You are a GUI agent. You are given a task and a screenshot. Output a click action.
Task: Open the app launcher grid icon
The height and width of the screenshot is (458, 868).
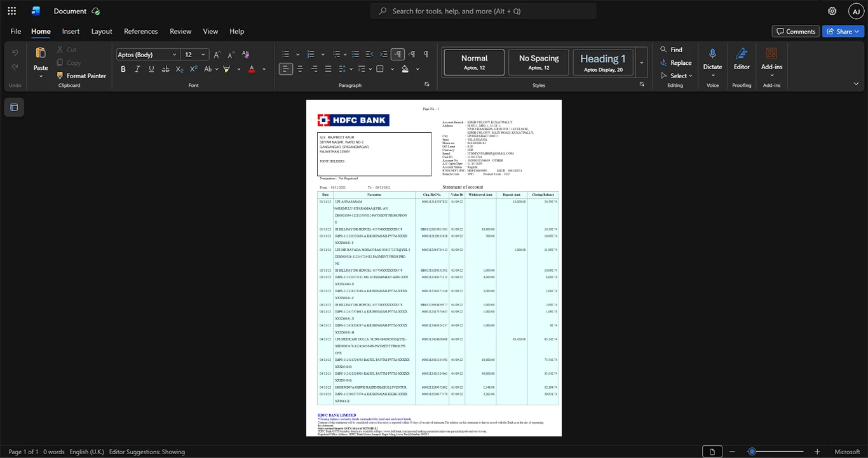click(x=11, y=11)
